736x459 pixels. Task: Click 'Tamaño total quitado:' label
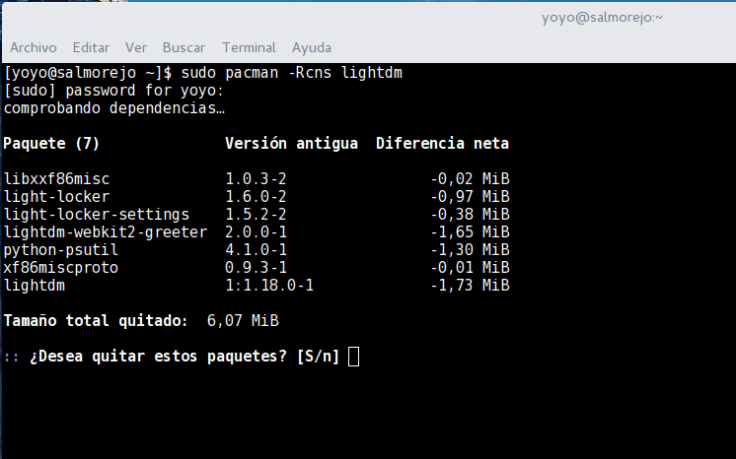[x=96, y=321]
